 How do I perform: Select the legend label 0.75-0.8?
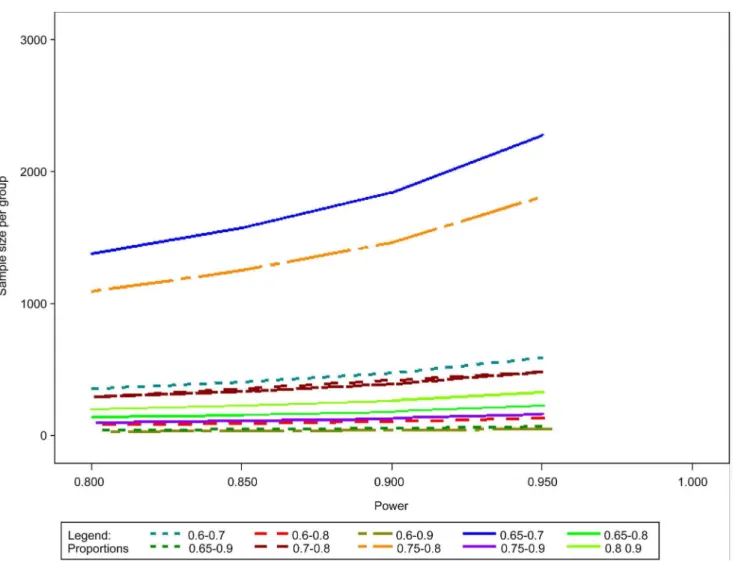coord(419,549)
